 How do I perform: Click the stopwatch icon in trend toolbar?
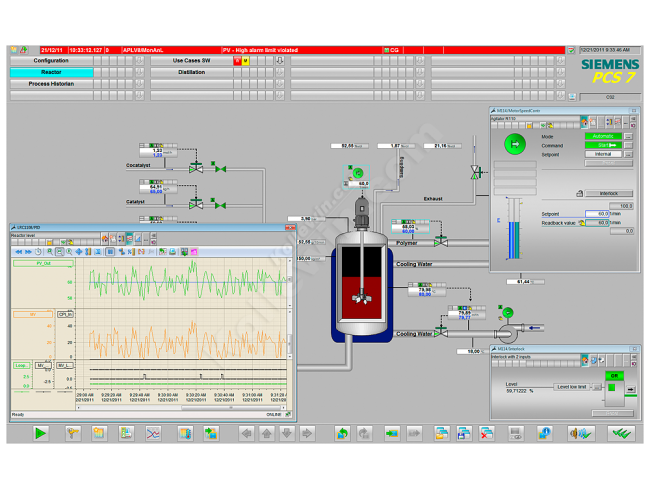pyautogui.click(x=38, y=251)
